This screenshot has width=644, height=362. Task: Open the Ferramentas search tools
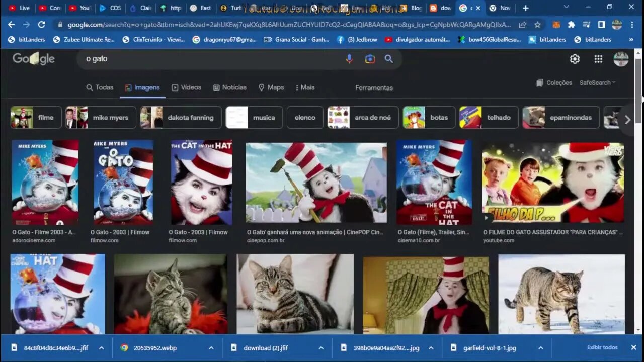(x=374, y=87)
